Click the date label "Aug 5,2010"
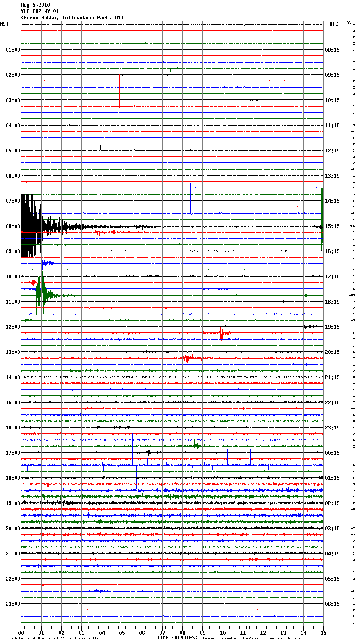 pyautogui.click(x=35, y=5)
